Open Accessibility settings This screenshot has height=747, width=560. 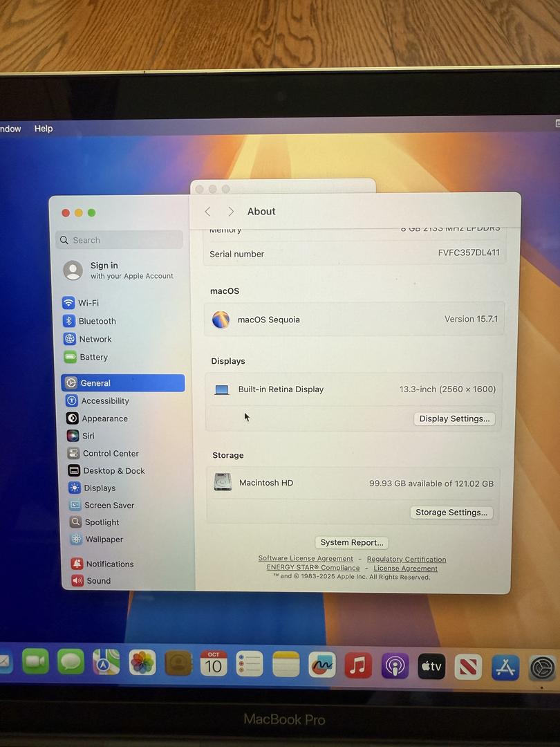click(x=104, y=401)
